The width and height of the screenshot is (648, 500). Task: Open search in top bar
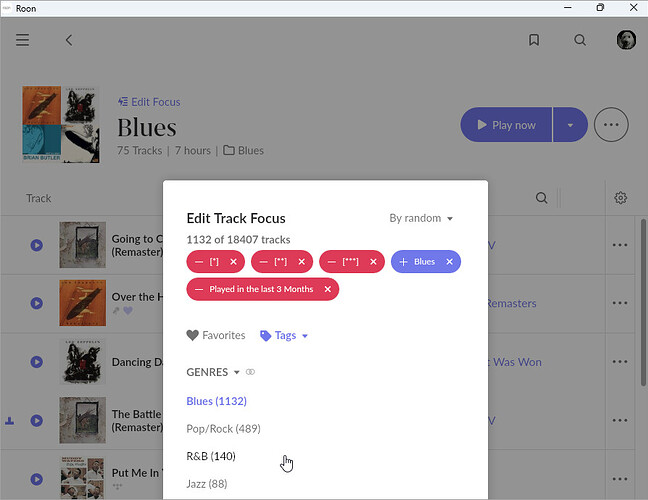tap(580, 40)
